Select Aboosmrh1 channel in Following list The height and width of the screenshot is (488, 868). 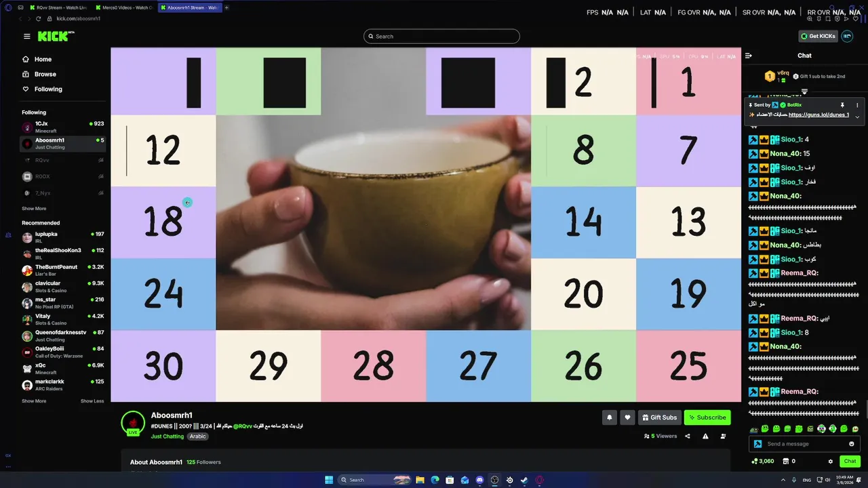coord(62,143)
